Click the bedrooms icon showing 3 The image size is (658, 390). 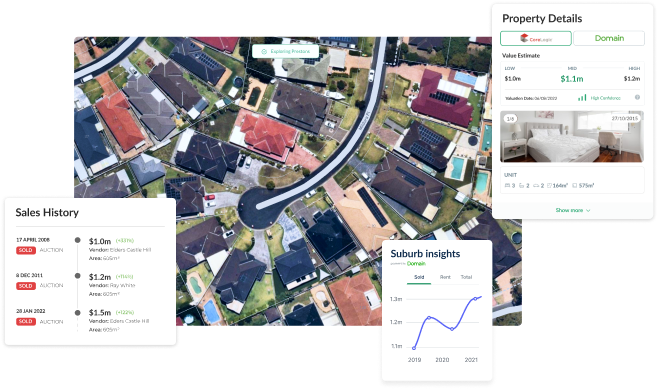pos(507,185)
